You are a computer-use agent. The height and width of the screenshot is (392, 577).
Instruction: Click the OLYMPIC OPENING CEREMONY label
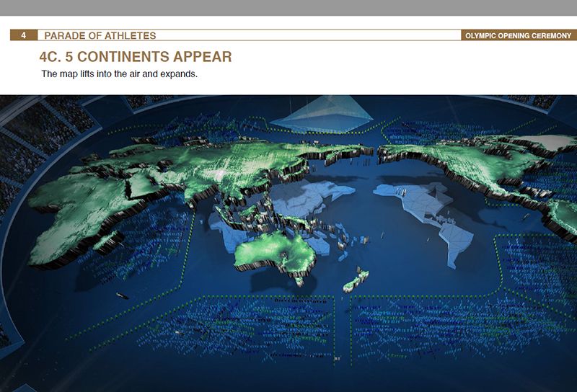[x=519, y=35]
